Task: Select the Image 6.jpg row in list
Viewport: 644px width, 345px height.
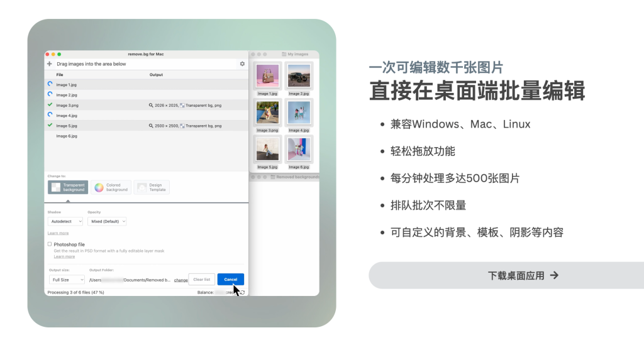Action: 147,136
